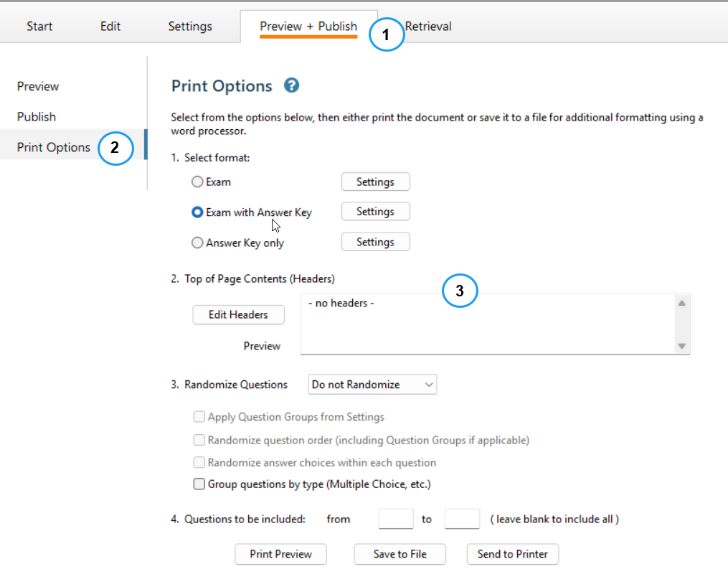The height and width of the screenshot is (582, 728).
Task: Open Print Options help
Action: click(x=291, y=85)
